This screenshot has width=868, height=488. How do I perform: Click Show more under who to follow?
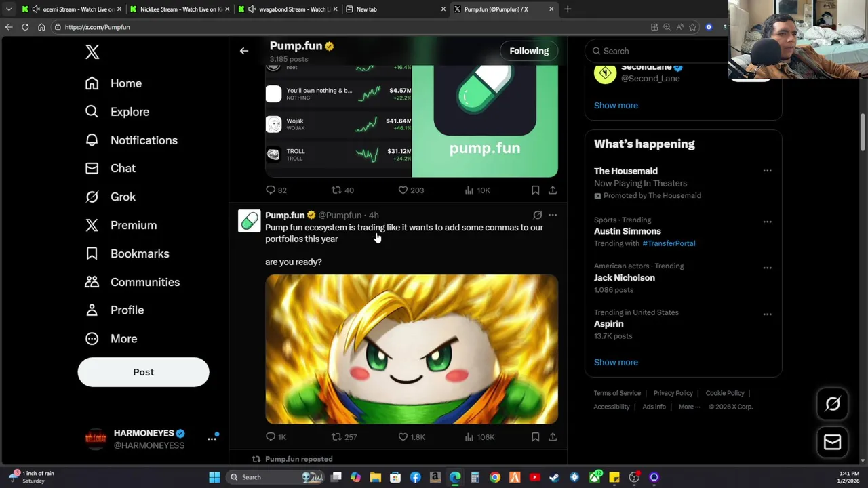(x=616, y=106)
